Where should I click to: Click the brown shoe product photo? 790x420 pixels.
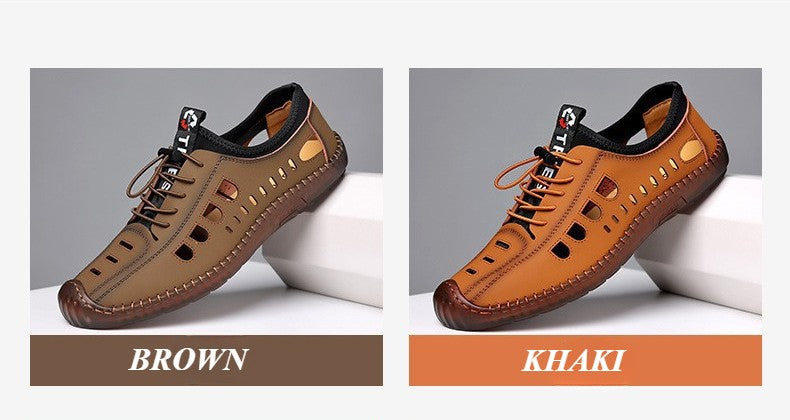206,201
